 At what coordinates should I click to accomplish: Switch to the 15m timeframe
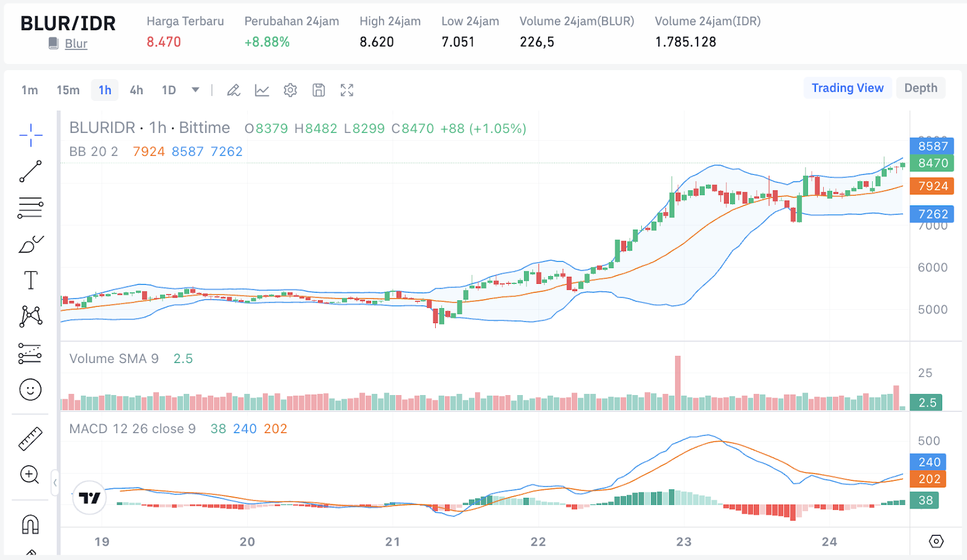tap(68, 90)
